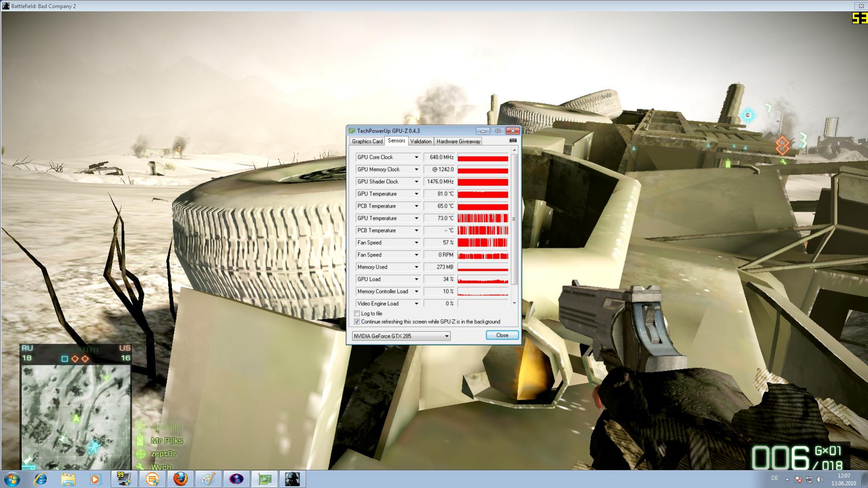Click the GPU Core Clock history graph
The width and height of the screenshot is (868, 488).
[483, 157]
